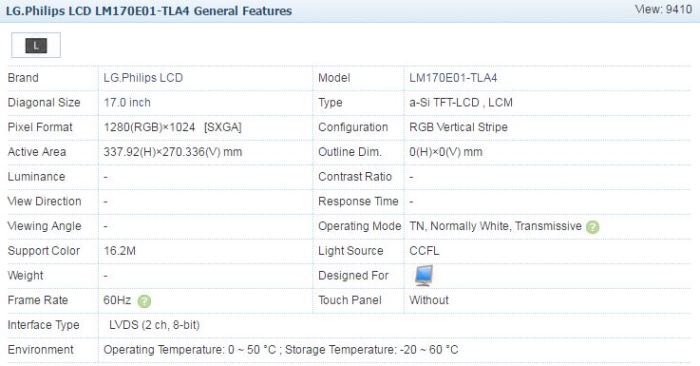This screenshot has height=366, width=700.
Task: Click the LVDS (2 ch, 8-bit) interface text
Action: pyautogui.click(x=154, y=325)
